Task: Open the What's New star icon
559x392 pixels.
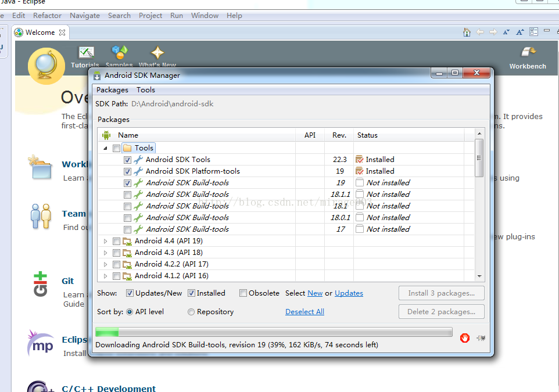Action: tap(157, 53)
